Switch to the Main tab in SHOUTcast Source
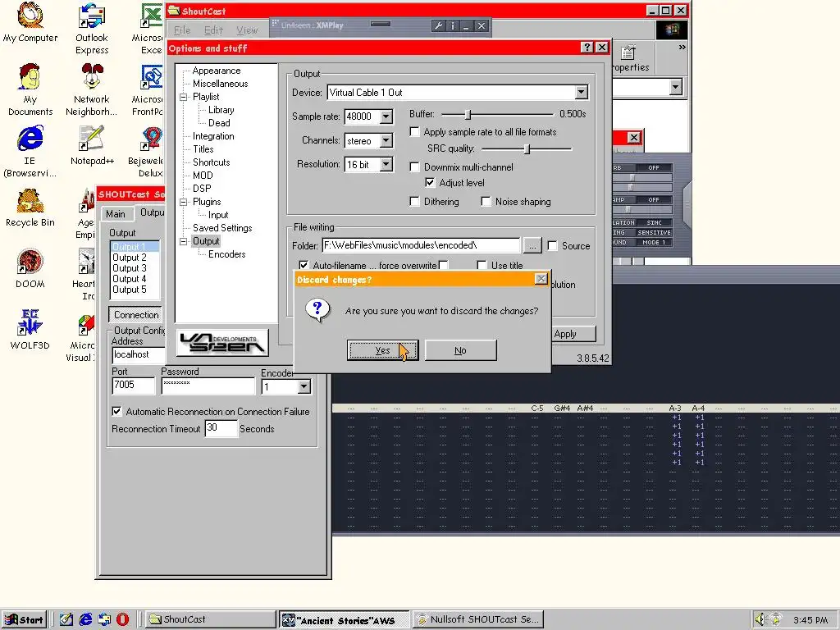The width and height of the screenshot is (840, 630). pos(115,214)
